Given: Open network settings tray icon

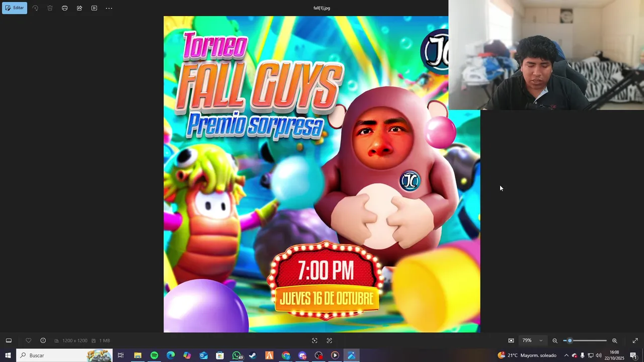Looking at the screenshot, I should [591, 355].
